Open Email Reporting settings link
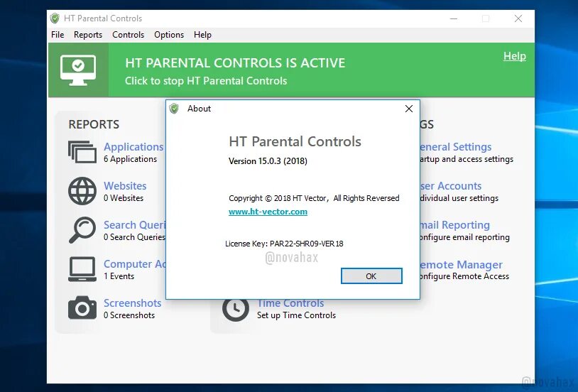The width and height of the screenshot is (578, 392). [x=455, y=224]
